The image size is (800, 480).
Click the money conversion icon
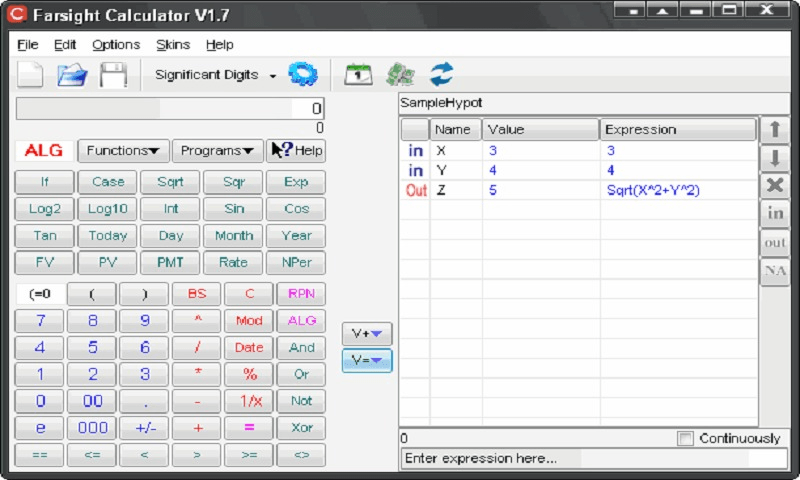pyautogui.click(x=401, y=75)
